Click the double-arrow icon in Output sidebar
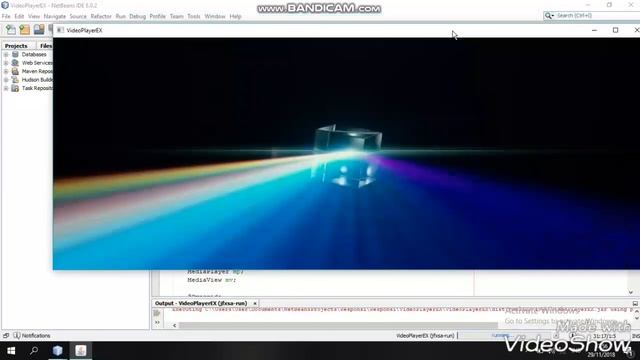640x360 pixels. (157, 322)
